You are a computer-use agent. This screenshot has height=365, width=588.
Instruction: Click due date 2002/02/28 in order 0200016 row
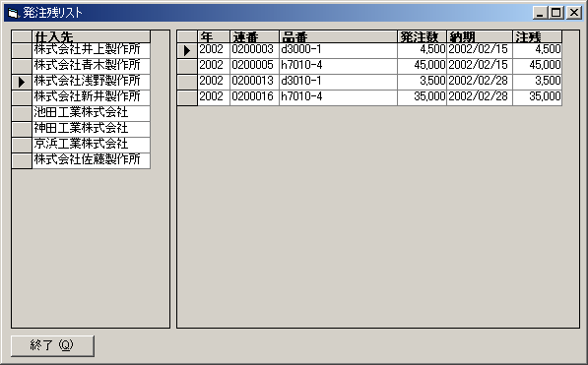click(x=480, y=97)
